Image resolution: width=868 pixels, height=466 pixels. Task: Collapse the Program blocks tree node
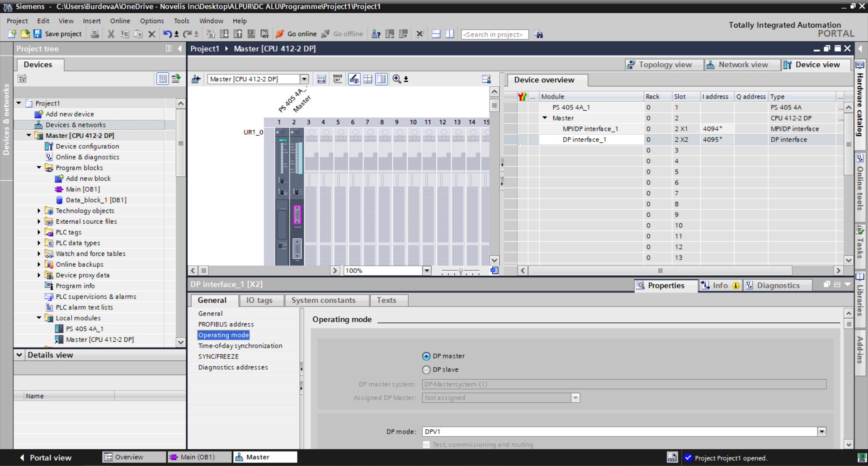[39, 168]
